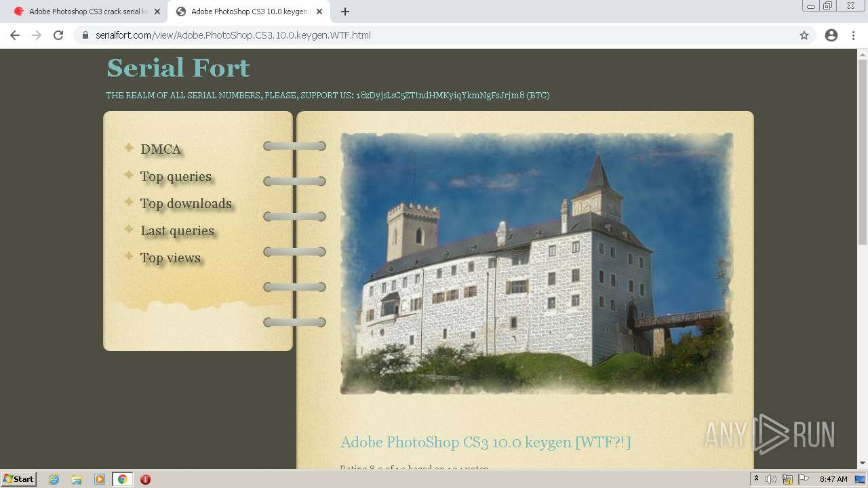Click the BTC support address text

452,96
